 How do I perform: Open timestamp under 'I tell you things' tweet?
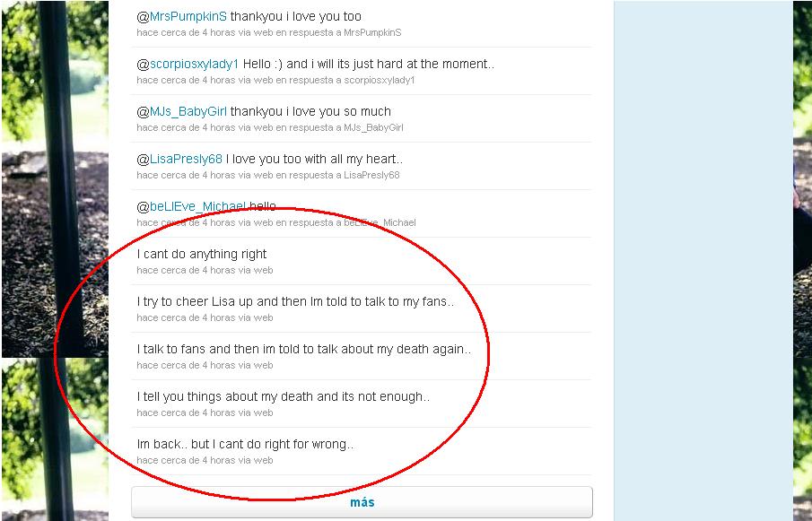click(187, 413)
